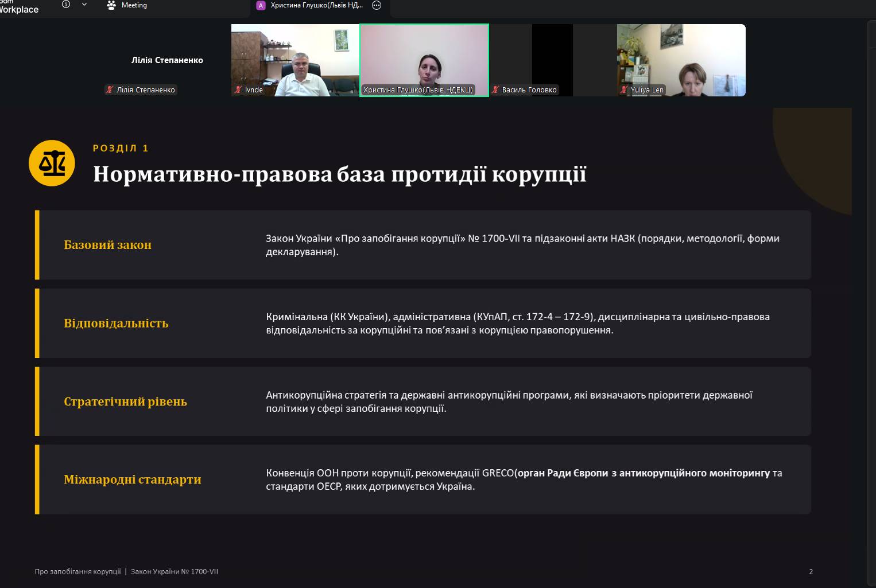This screenshot has width=876, height=588.
Task: Click the 'Базовий закон' heading
Action: pyautogui.click(x=107, y=245)
